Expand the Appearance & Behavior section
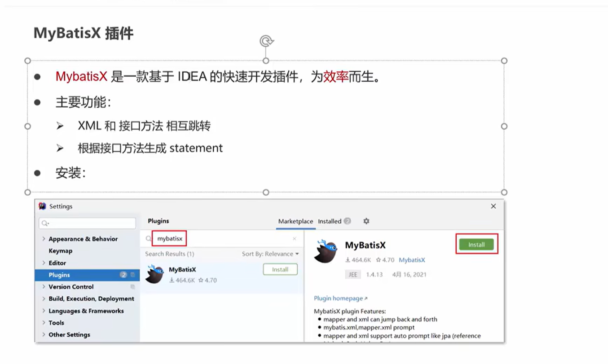 point(84,239)
